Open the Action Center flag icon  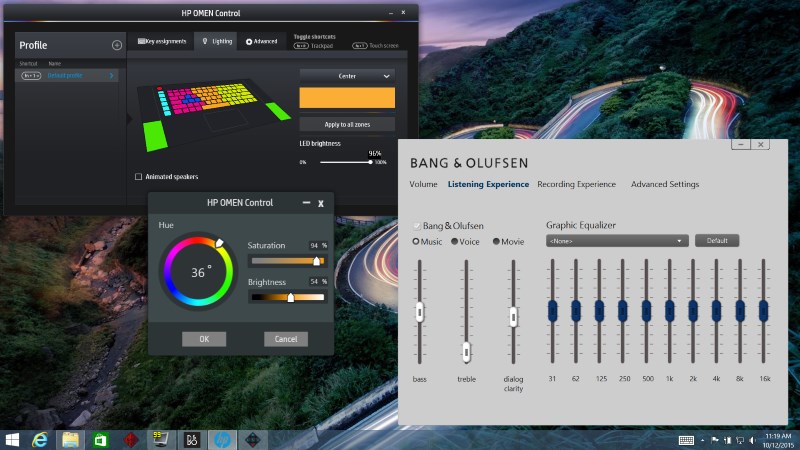(715, 440)
